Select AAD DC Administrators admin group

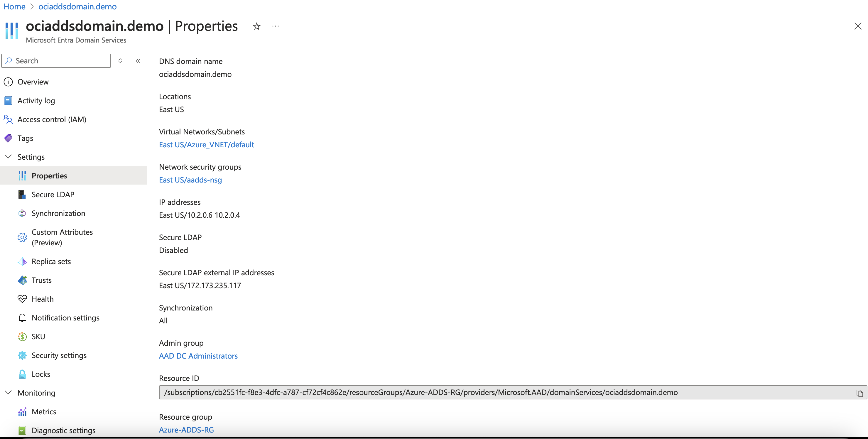(x=199, y=356)
